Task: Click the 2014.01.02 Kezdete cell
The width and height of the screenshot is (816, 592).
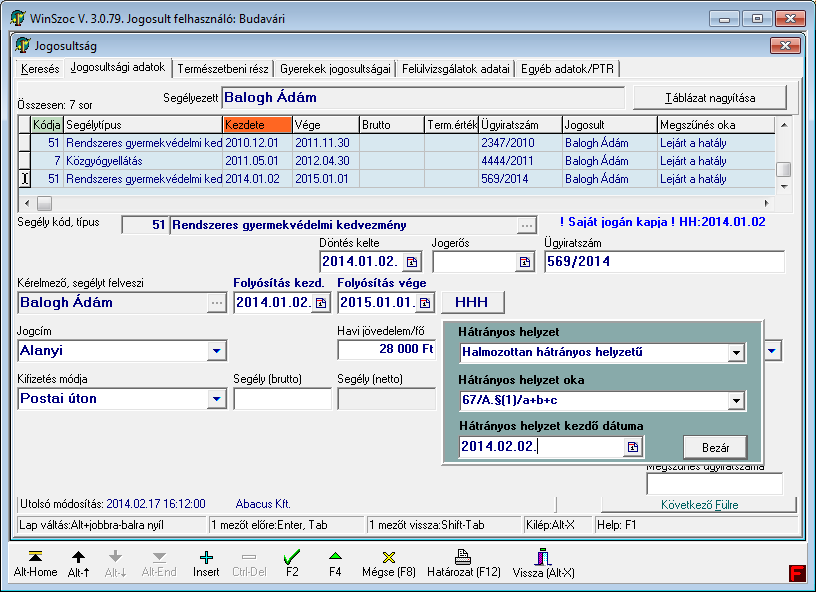Action: pyautogui.click(x=258, y=179)
